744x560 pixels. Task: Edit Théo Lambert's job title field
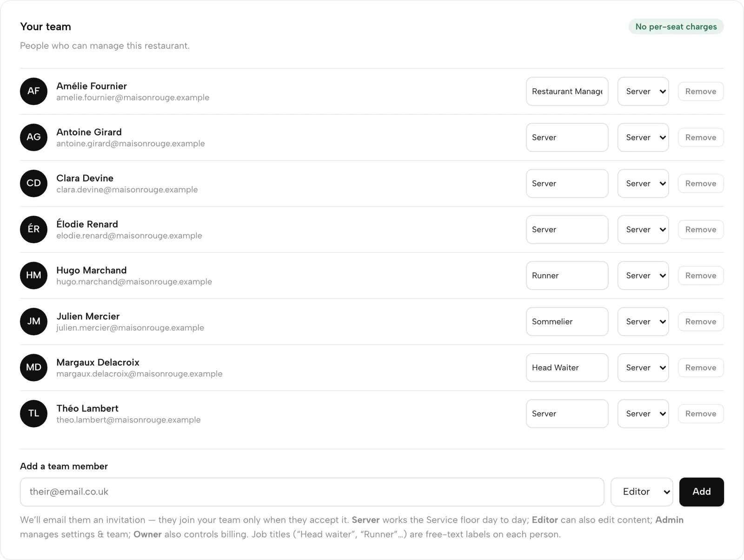(567, 413)
